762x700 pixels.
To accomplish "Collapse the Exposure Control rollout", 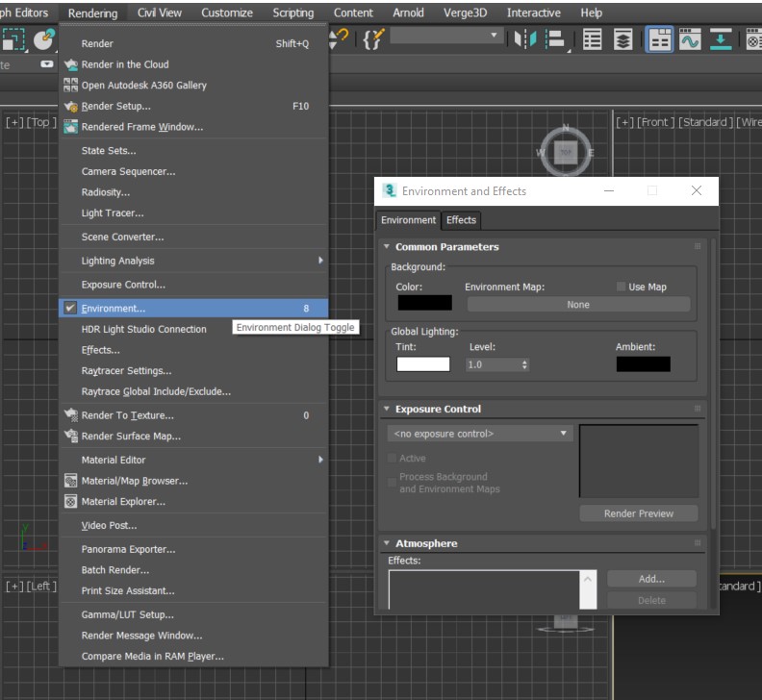I will (387, 409).
